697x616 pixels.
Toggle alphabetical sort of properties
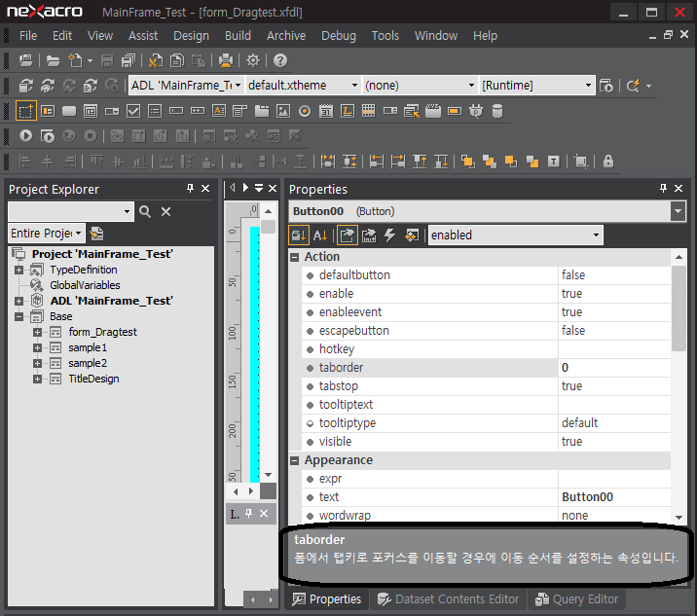[320, 236]
